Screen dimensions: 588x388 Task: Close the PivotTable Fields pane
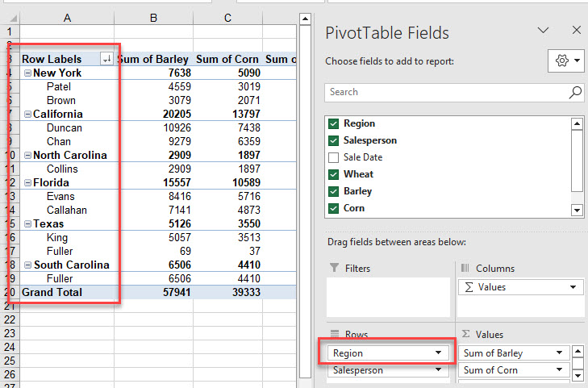pos(576,31)
